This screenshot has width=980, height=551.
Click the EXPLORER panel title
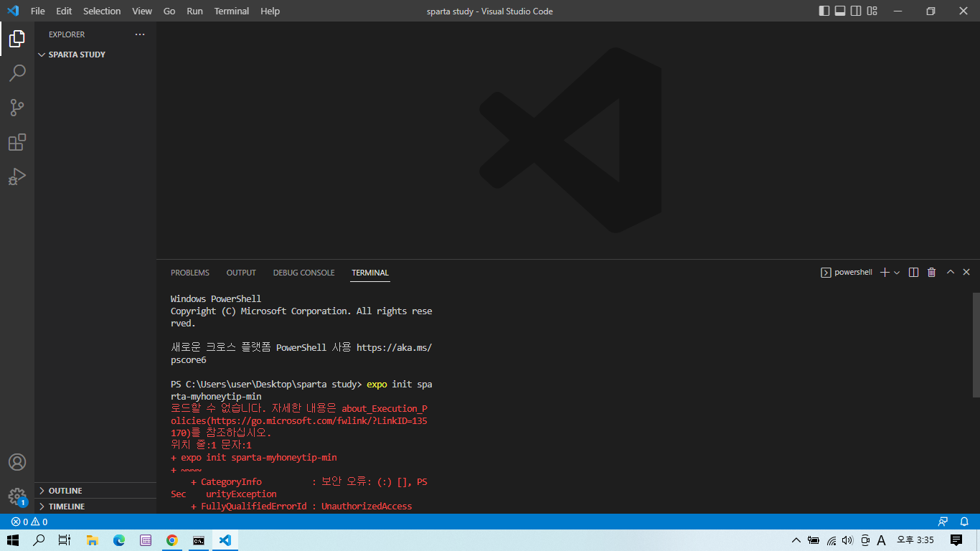(67, 34)
